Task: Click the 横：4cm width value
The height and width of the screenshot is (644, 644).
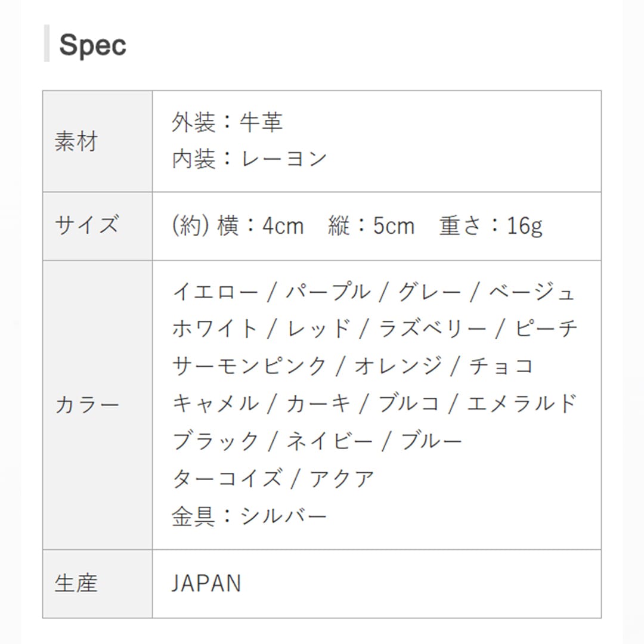Action: pyautogui.click(x=260, y=226)
